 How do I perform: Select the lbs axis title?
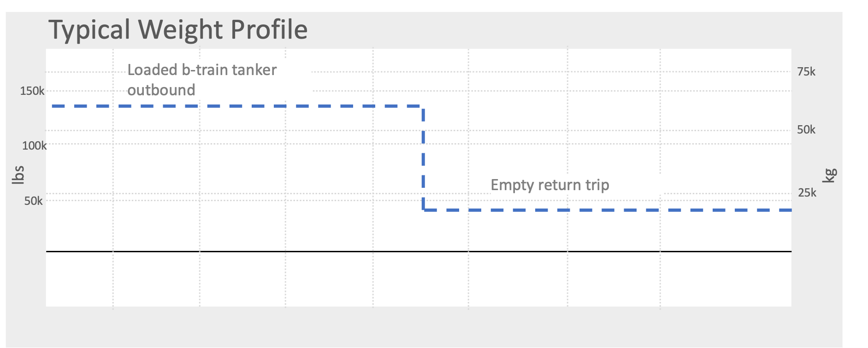18,175
